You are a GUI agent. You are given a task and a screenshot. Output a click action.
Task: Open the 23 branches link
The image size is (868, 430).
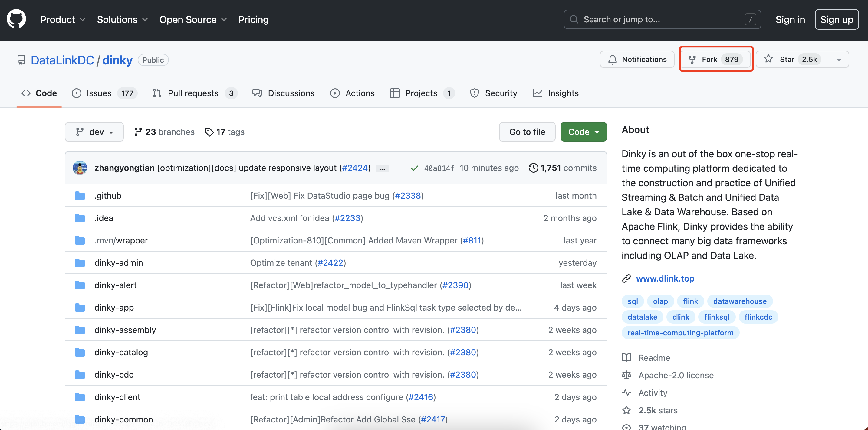(164, 132)
